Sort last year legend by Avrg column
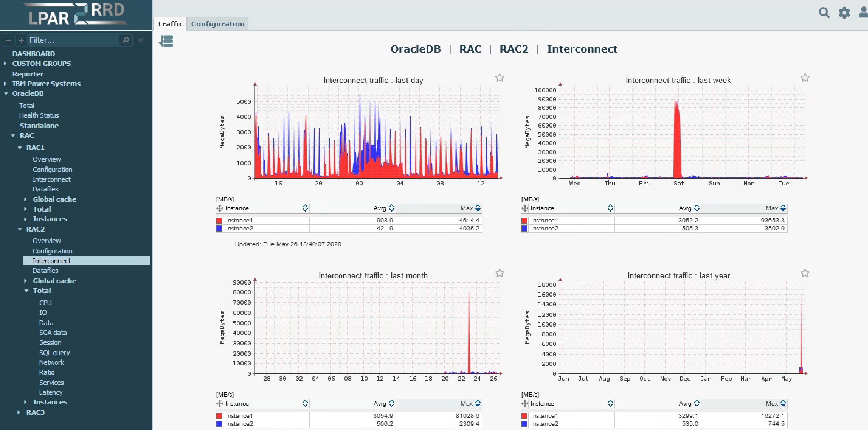Image resolution: width=868 pixels, height=430 pixels. (x=697, y=403)
